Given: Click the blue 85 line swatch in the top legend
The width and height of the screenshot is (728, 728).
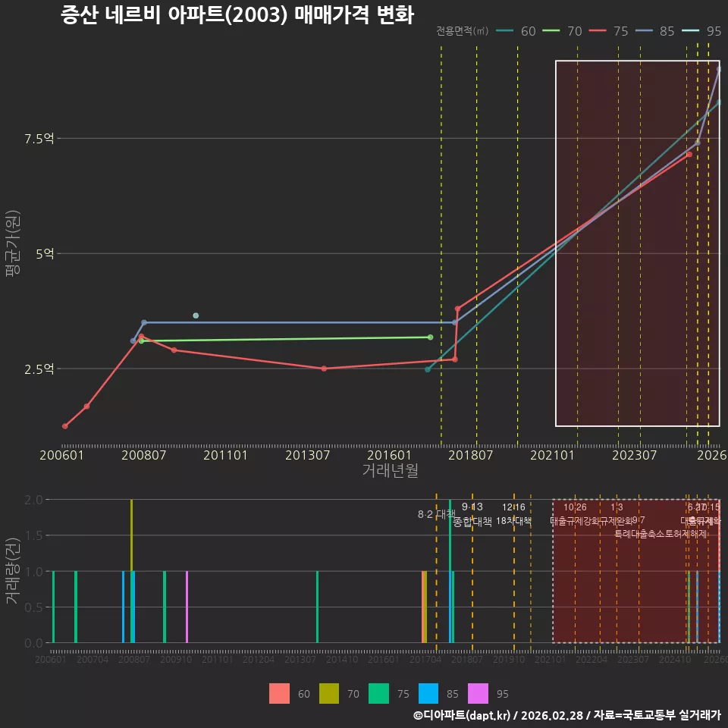Looking at the screenshot, I should coord(644,30).
